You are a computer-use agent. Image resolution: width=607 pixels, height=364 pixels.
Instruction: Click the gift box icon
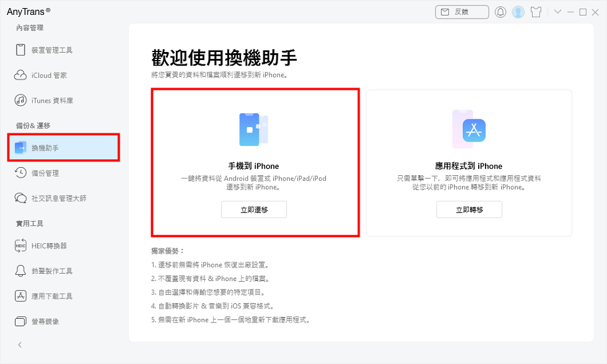(x=535, y=12)
